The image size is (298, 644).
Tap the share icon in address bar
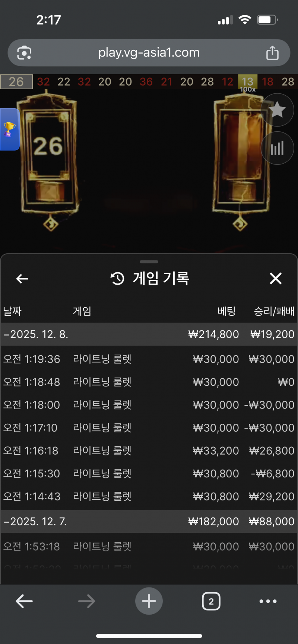point(272,52)
